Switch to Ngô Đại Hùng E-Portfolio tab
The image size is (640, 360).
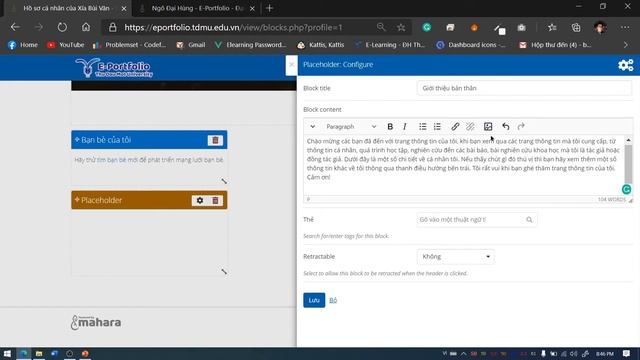(x=196, y=8)
